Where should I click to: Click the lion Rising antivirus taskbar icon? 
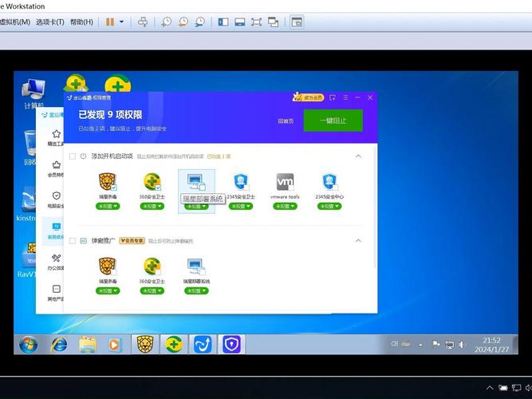pyautogui.click(x=145, y=345)
